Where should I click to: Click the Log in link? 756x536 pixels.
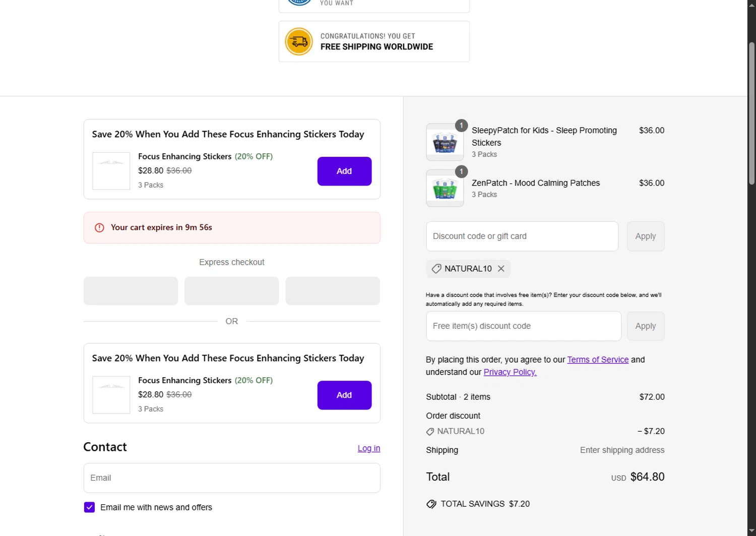click(x=369, y=448)
